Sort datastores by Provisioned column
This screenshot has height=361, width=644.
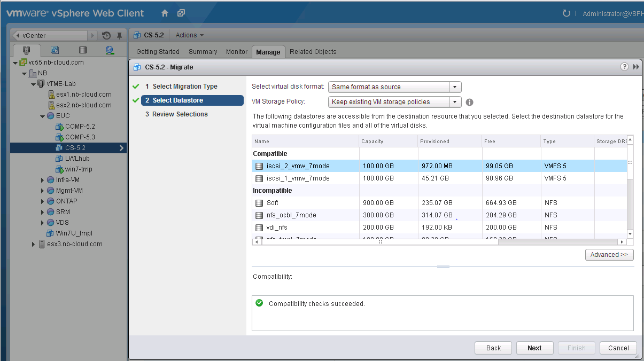coord(450,142)
